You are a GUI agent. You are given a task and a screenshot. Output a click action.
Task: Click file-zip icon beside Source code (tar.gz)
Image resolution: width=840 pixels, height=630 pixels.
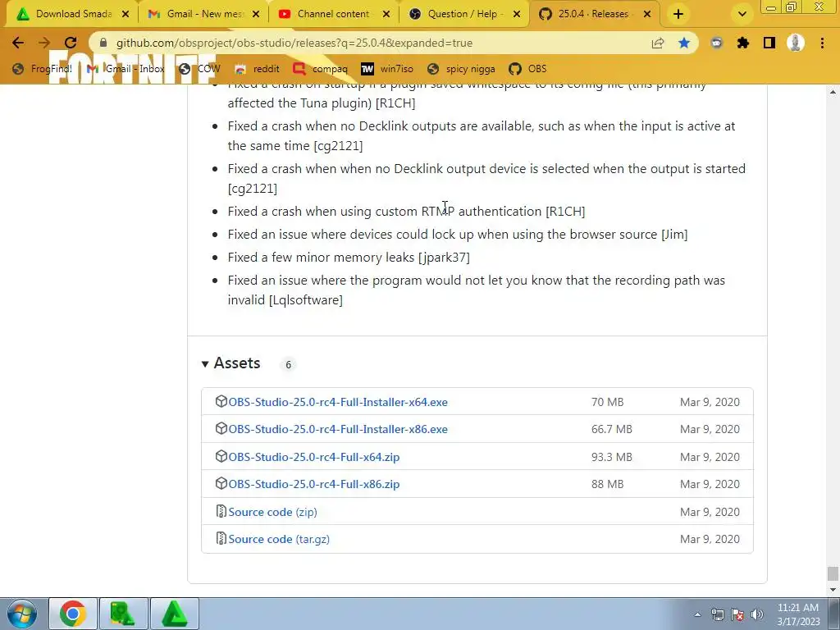click(221, 538)
